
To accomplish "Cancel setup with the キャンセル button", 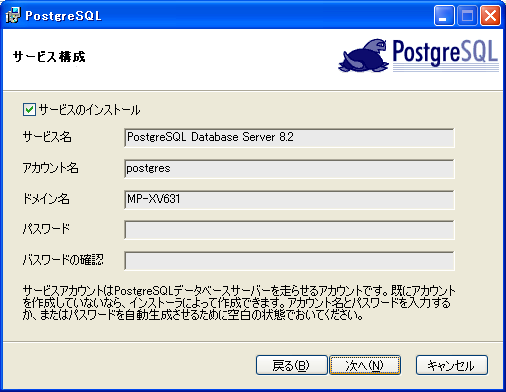I will coord(452,365).
